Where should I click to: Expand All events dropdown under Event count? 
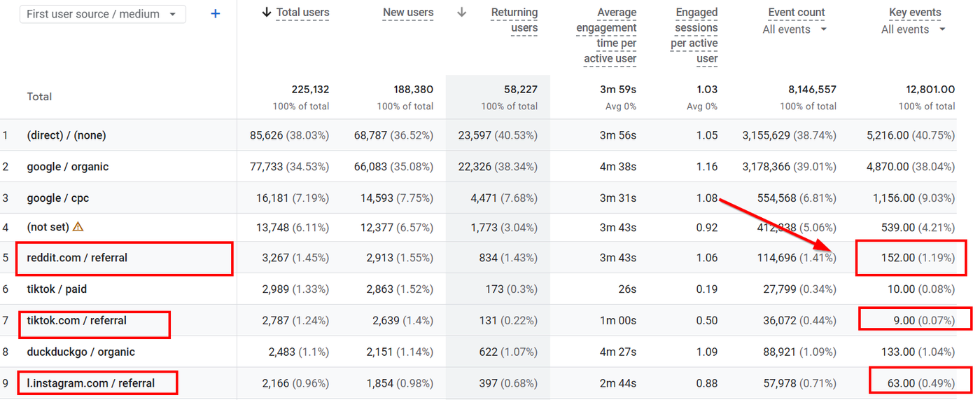click(x=794, y=29)
